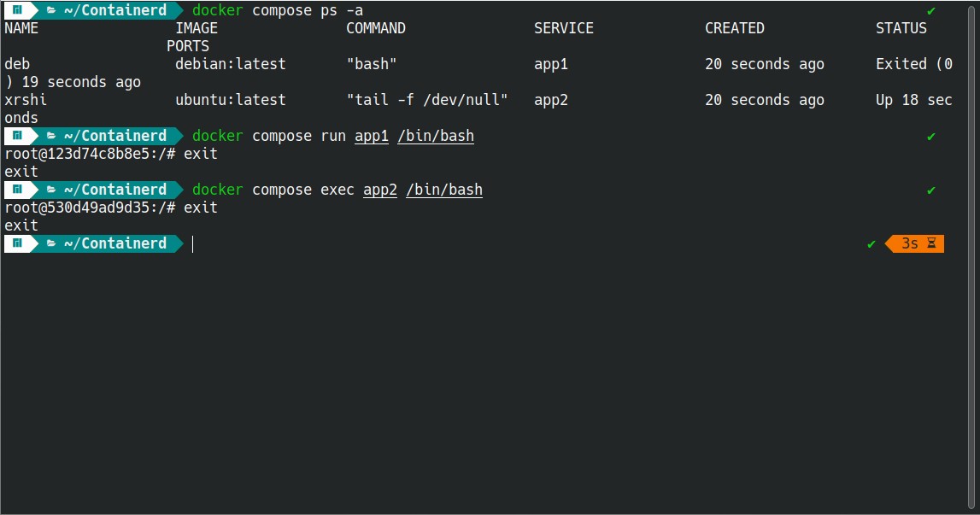980x515 pixels.
Task: Click the ~/Containerd path segment on the bottom prompt
Action: (x=115, y=243)
